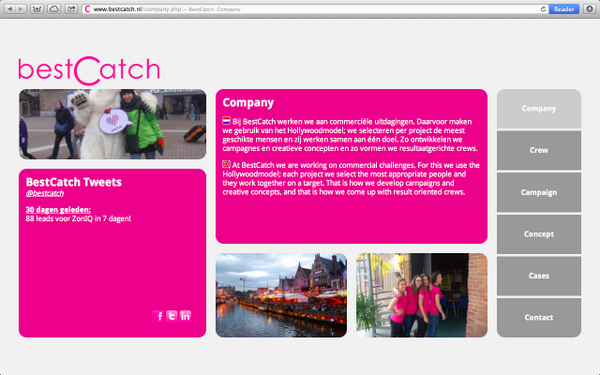This screenshot has height=375, width=600.
Task: Focus the address bar URL field
Action: coord(314,9)
